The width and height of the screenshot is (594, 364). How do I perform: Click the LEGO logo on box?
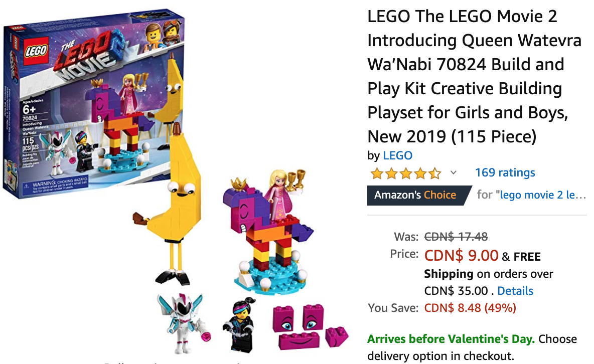36,50
